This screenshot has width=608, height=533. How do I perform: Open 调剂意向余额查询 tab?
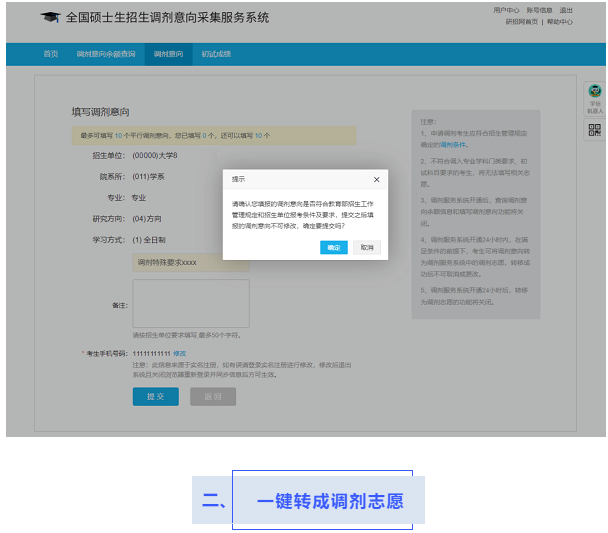(x=106, y=54)
